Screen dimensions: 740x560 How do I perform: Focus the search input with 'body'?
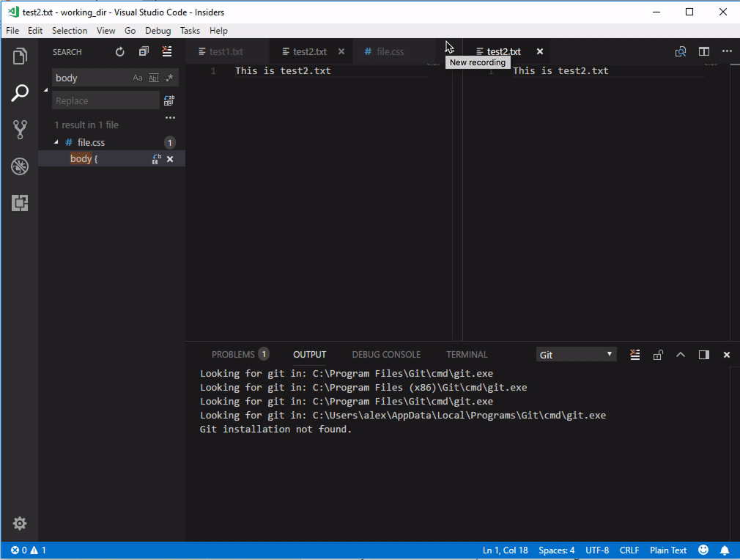pos(92,78)
